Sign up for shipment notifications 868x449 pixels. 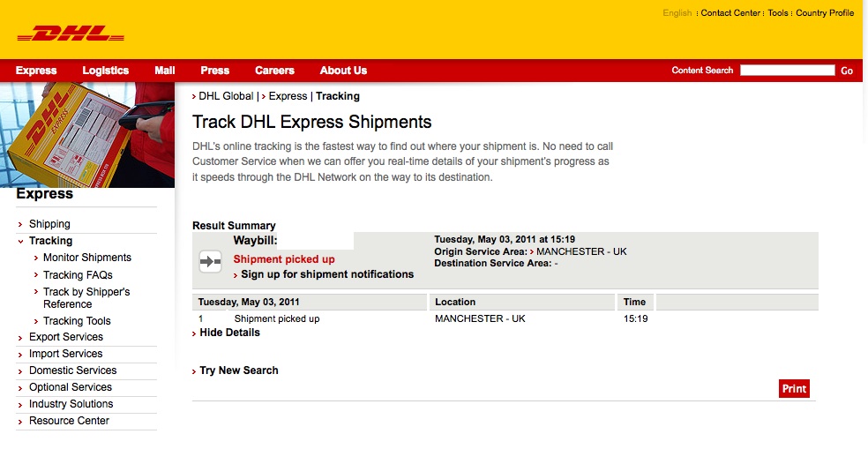(327, 274)
